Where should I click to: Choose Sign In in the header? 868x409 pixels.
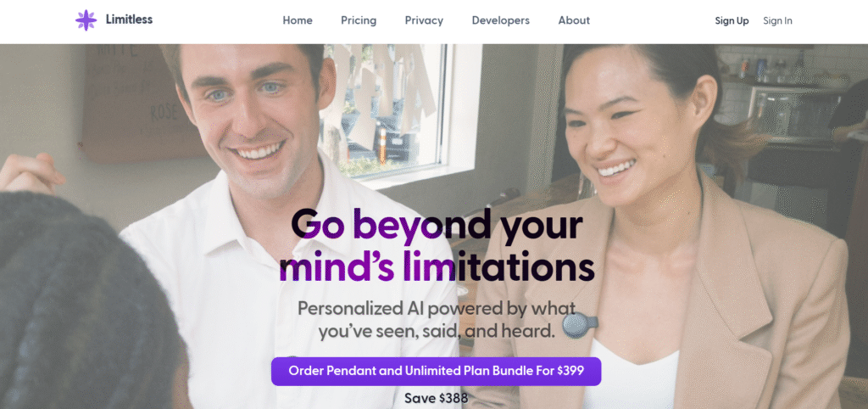click(x=777, y=21)
